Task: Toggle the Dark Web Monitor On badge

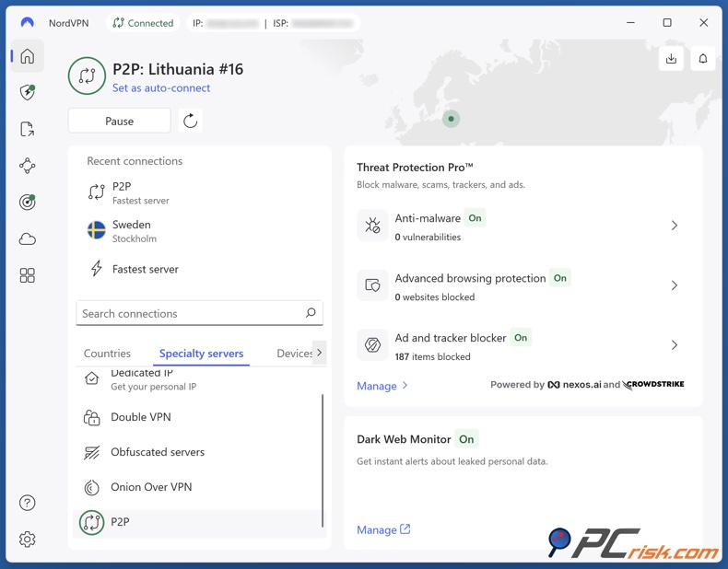Action: click(x=466, y=439)
